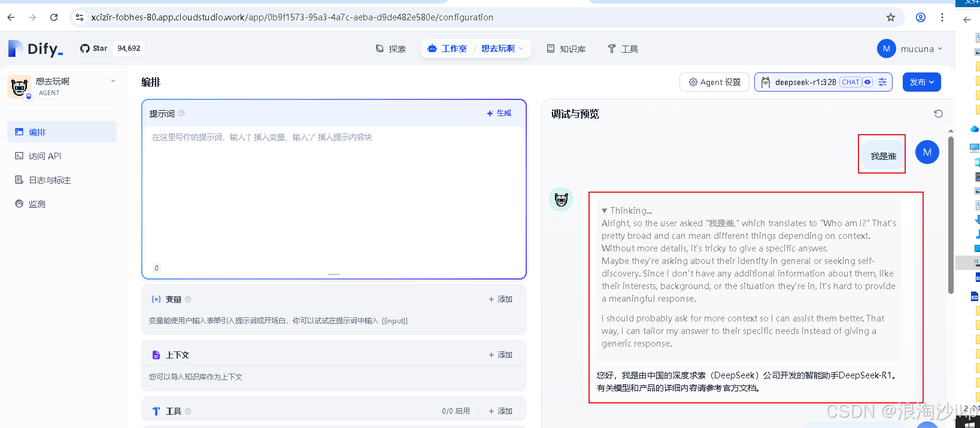The height and width of the screenshot is (428, 980).
Task: Go forward in the browser
Action: pyautogui.click(x=32, y=17)
